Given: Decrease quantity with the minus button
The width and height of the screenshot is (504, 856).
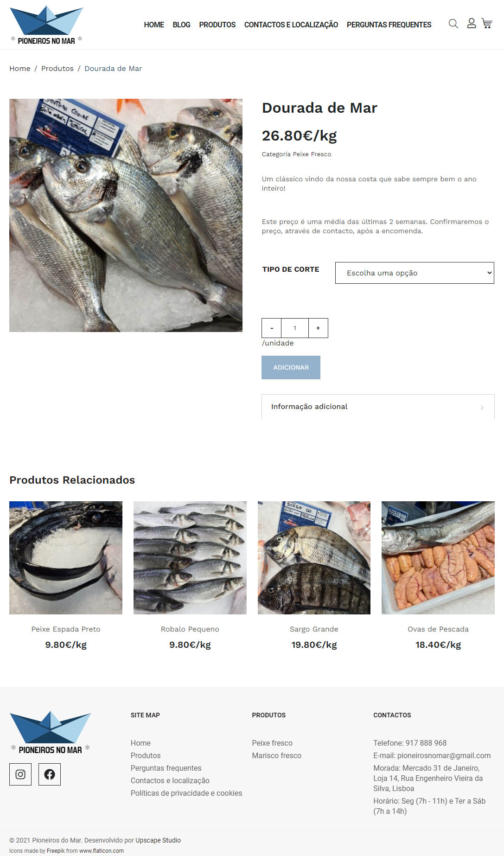Looking at the screenshot, I should click(272, 328).
